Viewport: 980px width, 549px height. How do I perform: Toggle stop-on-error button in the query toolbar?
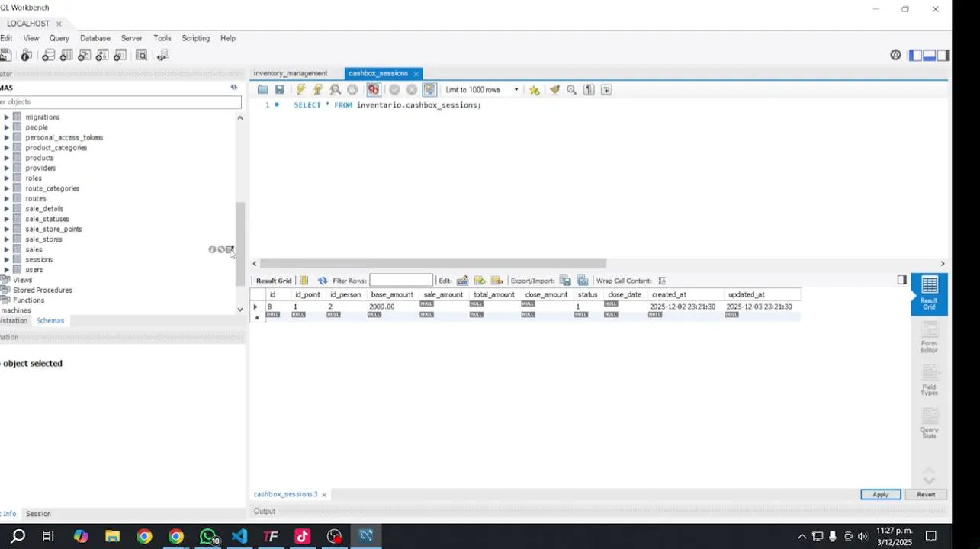click(x=373, y=90)
